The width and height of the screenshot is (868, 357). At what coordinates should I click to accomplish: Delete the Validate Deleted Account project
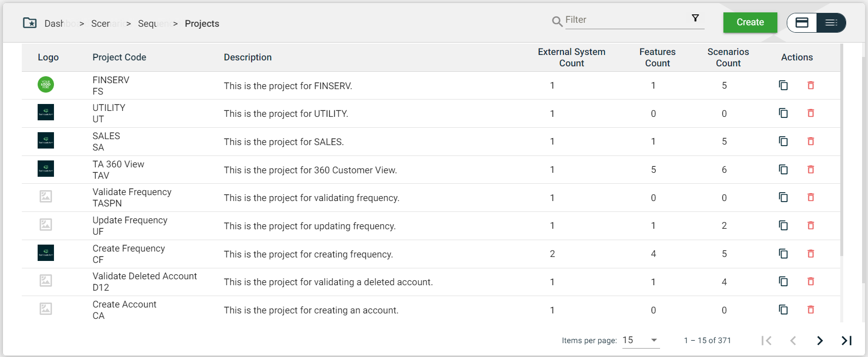(x=811, y=281)
